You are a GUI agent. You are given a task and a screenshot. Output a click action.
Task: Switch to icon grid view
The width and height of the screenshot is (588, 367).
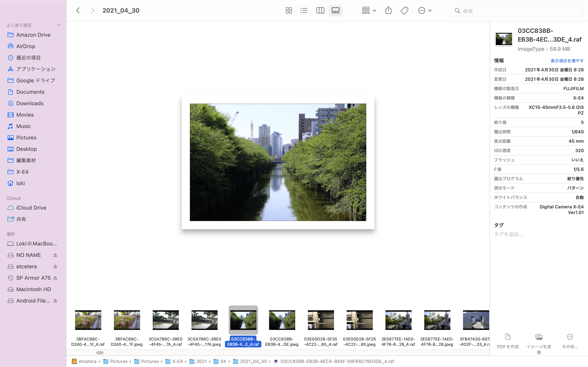(x=289, y=10)
